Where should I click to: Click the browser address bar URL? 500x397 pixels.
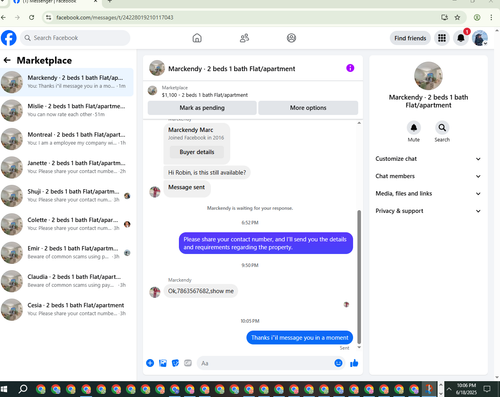[x=115, y=17]
